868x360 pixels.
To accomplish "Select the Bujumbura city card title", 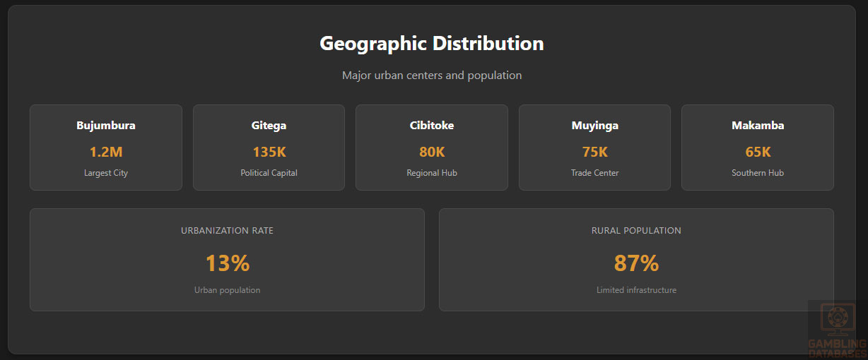I will [106, 126].
